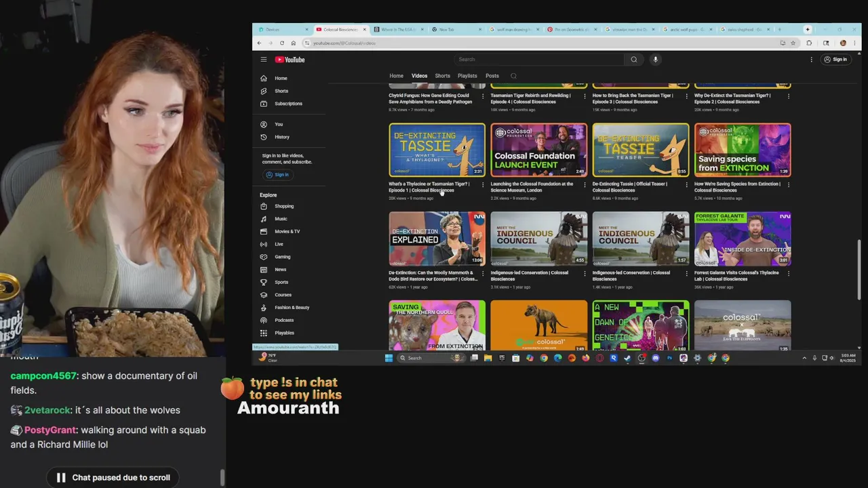Click the browser address bar URL
The width and height of the screenshot is (868, 488).
click(344, 43)
